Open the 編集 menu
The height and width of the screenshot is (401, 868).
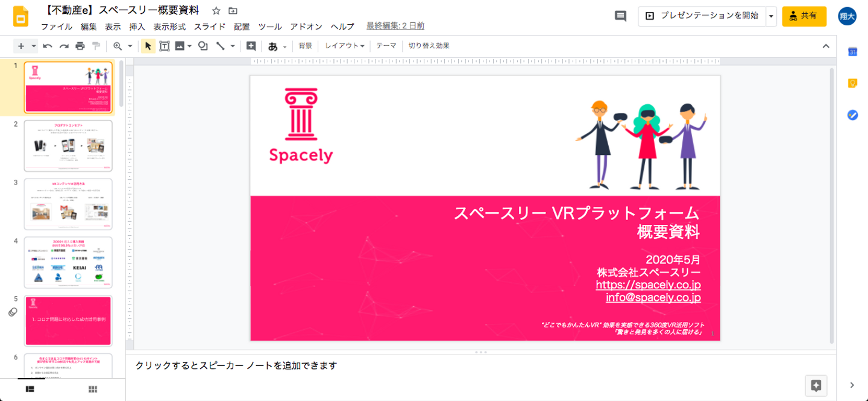(89, 27)
